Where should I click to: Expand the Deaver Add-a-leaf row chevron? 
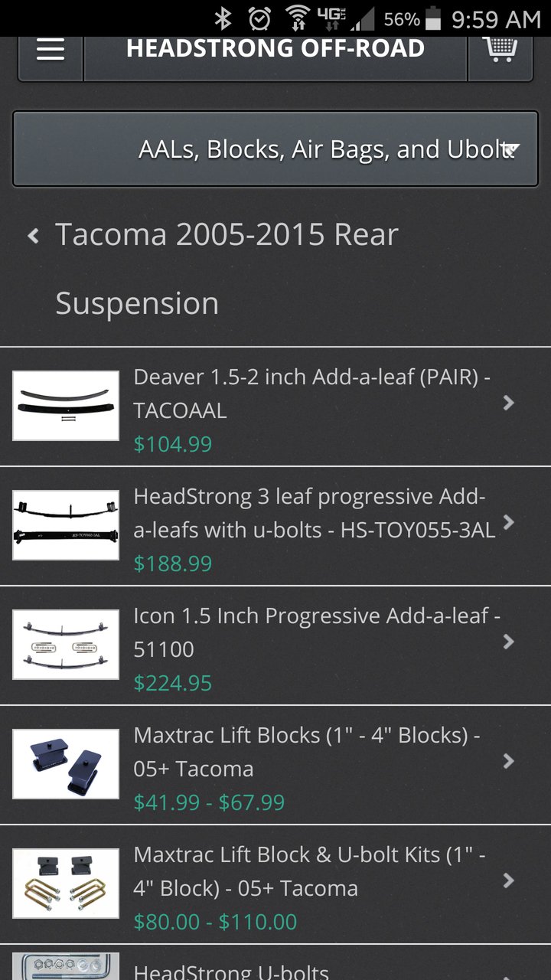[x=509, y=403]
